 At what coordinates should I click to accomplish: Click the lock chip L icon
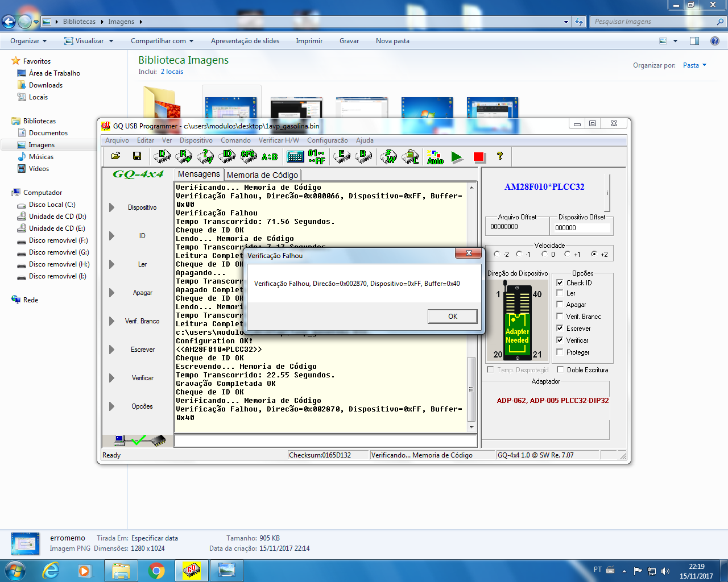pos(410,156)
